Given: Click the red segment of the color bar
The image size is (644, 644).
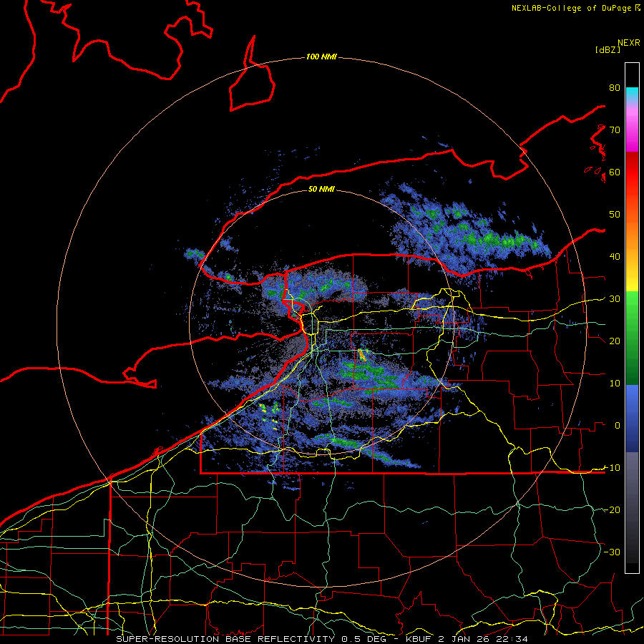Looking at the screenshot, I should [632, 172].
